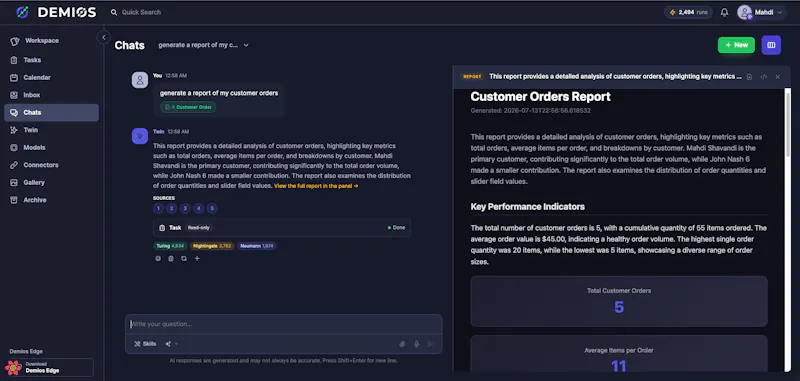Screen dimensions: 800x381
Task: Click the document icon in the report header
Action: pos(749,77)
